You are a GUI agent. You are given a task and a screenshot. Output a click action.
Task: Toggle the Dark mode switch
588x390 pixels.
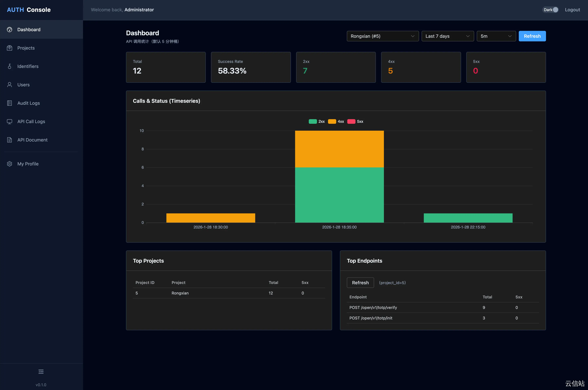(550, 10)
